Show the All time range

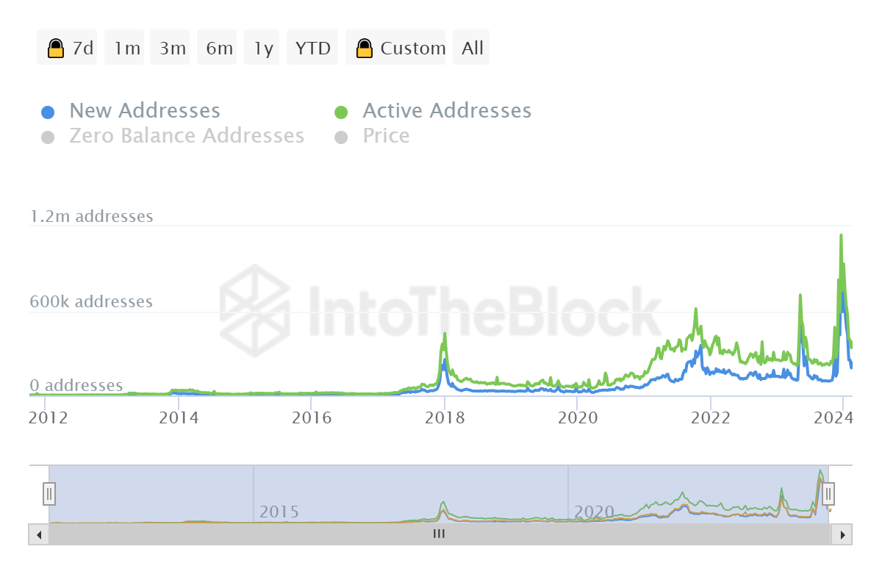[472, 49]
